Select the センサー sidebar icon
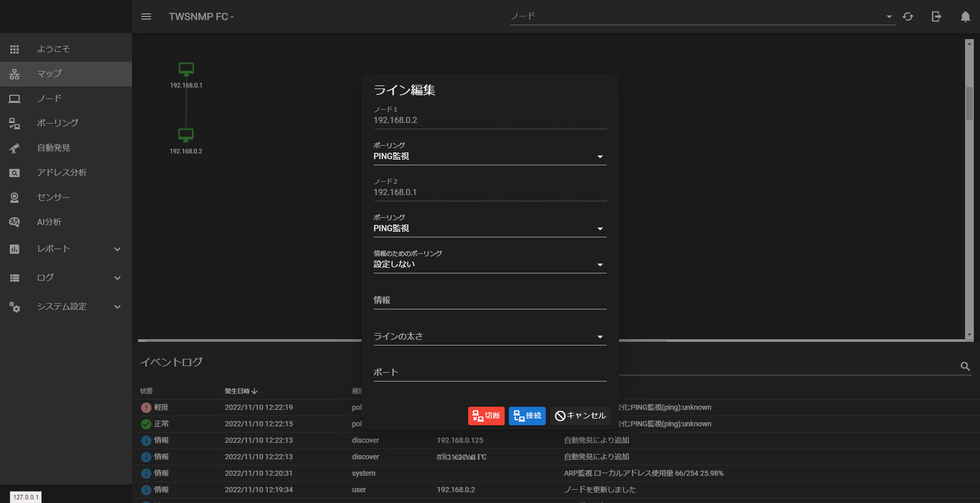980x503 pixels. coord(53,197)
